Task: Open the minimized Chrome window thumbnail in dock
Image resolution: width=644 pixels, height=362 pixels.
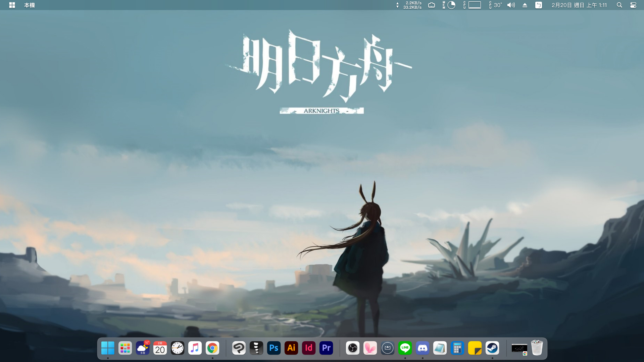Action: coord(519,349)
